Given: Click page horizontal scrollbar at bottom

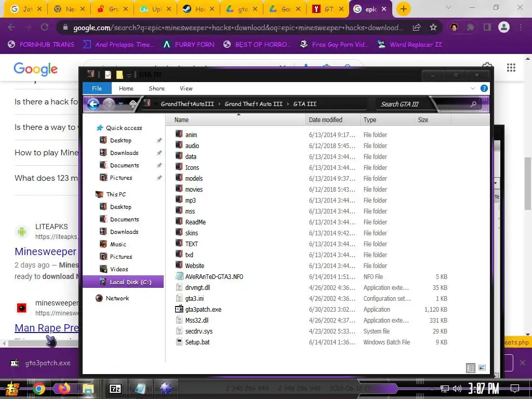Looking at the screenshot, I should click(43, 343).
